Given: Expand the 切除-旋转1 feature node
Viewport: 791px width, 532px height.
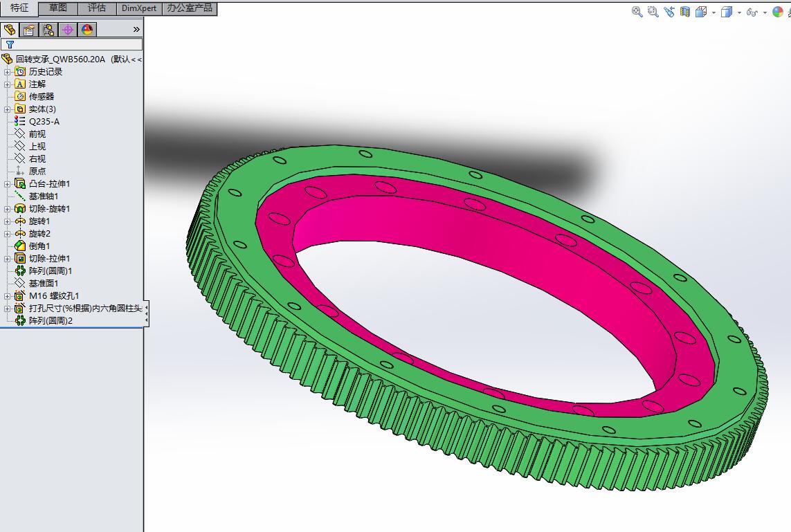Looking at the screenshot, I should [x=7, y=209].
